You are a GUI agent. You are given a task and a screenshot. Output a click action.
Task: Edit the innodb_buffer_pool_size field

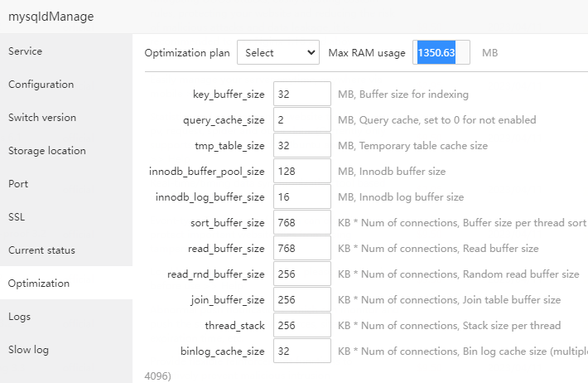[301, 171]
